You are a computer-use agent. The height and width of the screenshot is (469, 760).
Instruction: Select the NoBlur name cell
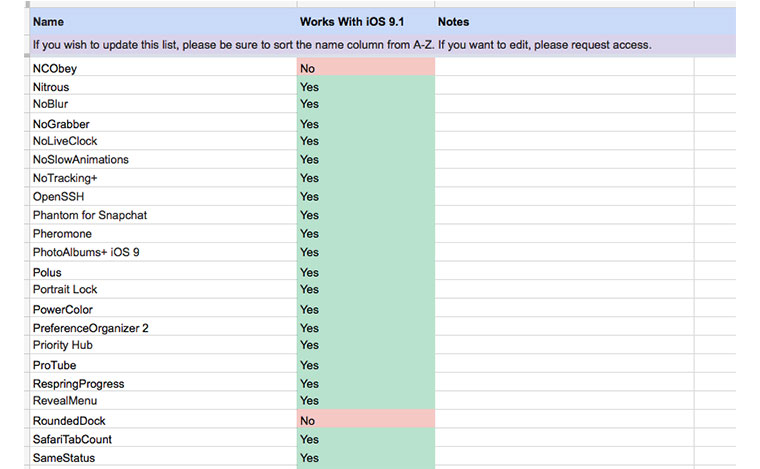point(163,104)
